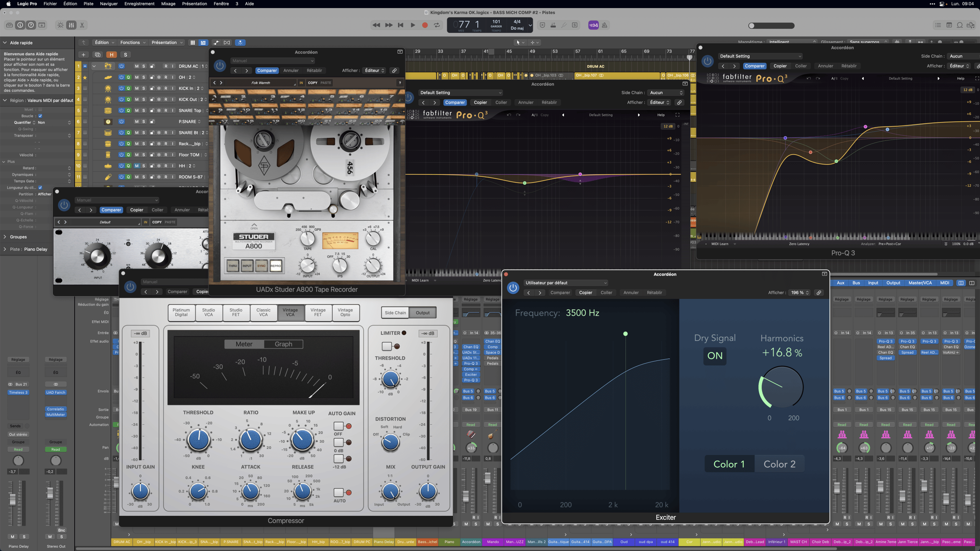Toggle the Mixer button in the control bar
Viewport: 980px width, 551px height.
[x=71, y=25]
